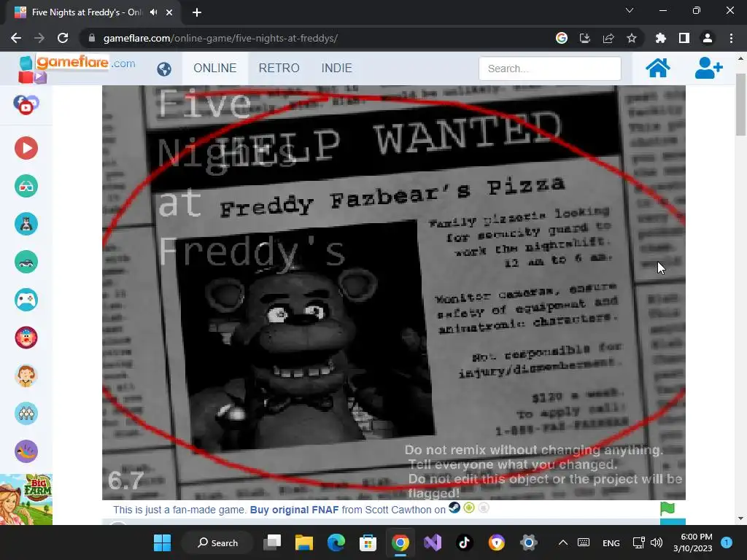Open File Explorer from the taskbar
747x560 pixels.
tap(304, 542)
